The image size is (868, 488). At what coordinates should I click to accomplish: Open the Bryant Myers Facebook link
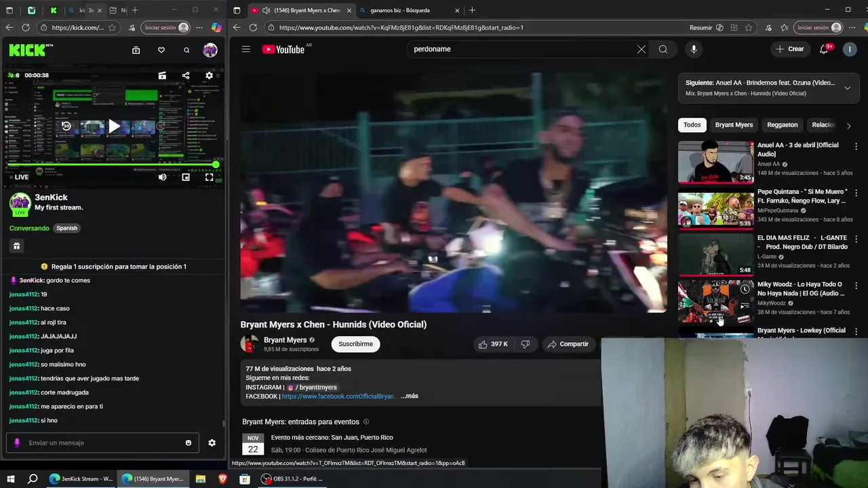[338, 396]
